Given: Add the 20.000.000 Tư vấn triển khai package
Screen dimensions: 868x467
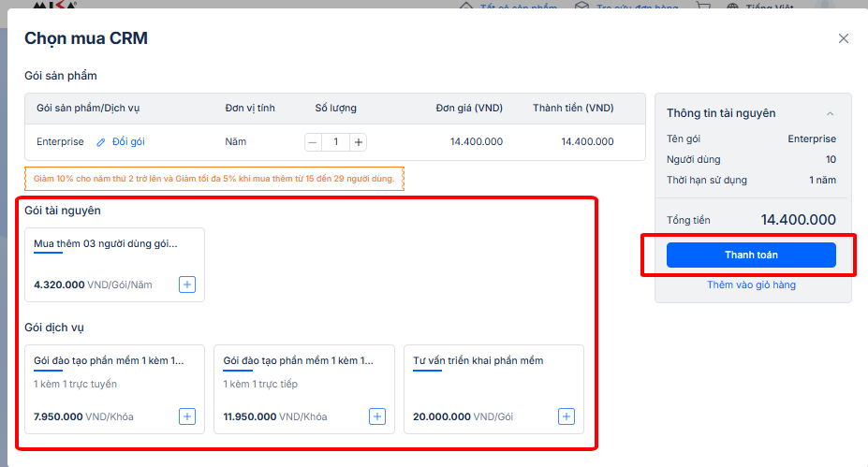Looking at the screenshot, I should (x=566, y=416).
